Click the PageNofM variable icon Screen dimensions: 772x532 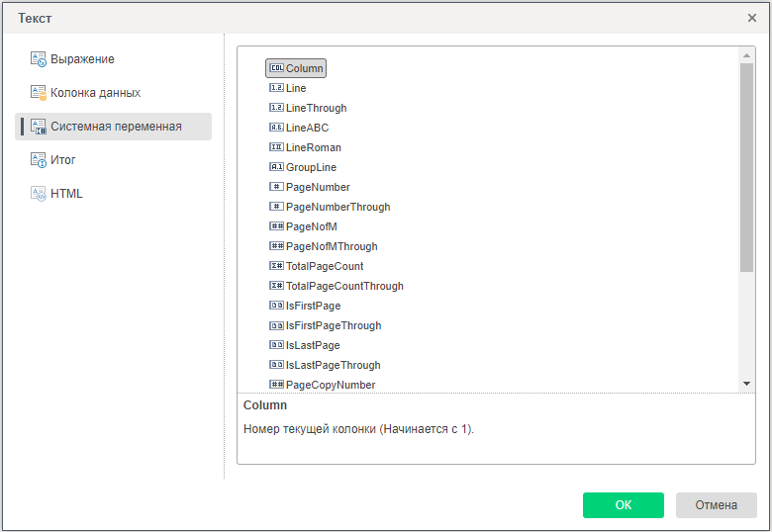(x=276, y=226)
